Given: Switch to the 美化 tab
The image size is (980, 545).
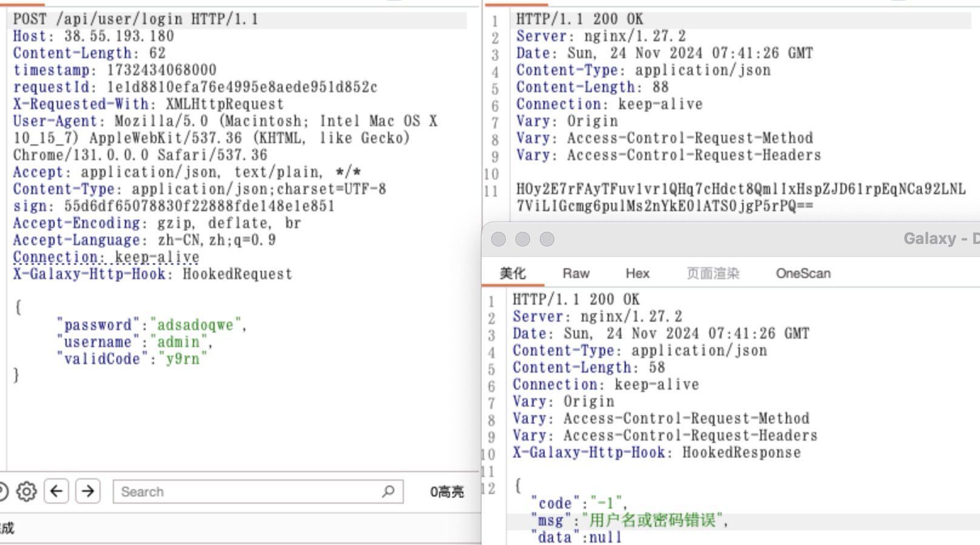Looking at the screenshot, I should pyautogui.click(x=512, y=274).
